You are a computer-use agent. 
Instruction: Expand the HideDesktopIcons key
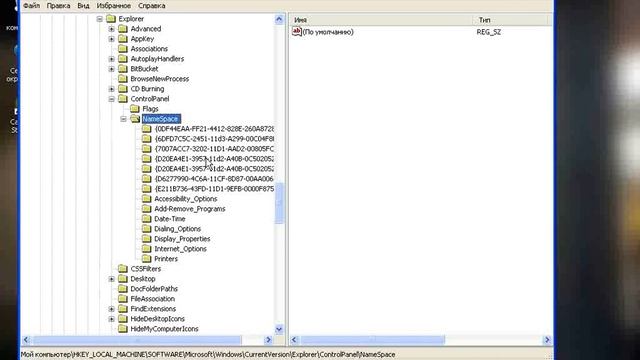point(111,319)
